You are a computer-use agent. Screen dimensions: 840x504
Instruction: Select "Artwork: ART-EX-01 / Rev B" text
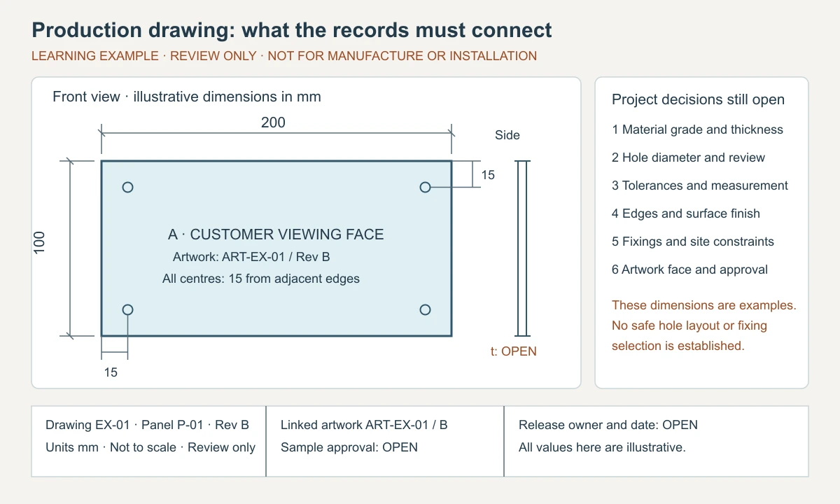(x=251, y=257)
